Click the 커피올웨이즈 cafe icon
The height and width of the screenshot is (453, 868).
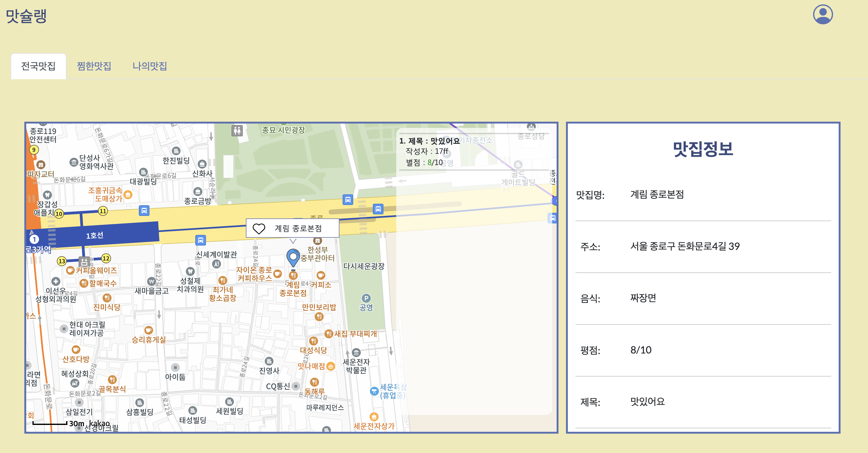point(70,270)
